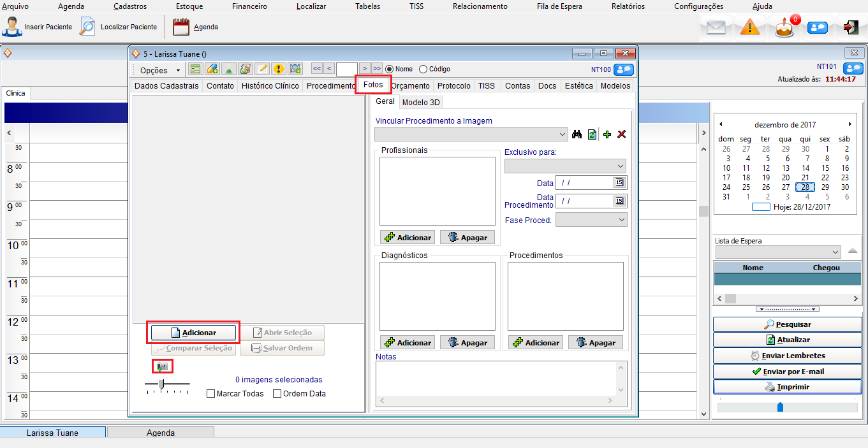The height and width of the screenshot is (448, 868).
Task: Open the orange warning alerts icon
Action: [x=750, y=27]
